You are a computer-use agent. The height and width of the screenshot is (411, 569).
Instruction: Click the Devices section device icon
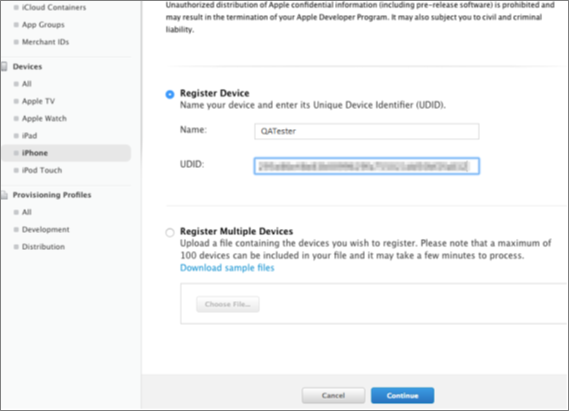[x=4, y=66]
